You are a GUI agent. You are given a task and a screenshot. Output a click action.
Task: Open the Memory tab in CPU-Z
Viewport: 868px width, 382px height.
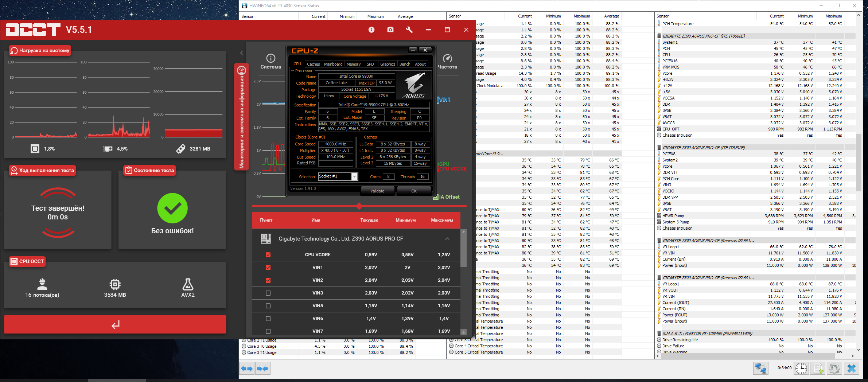pyautogui.click(x=354, y=64)
